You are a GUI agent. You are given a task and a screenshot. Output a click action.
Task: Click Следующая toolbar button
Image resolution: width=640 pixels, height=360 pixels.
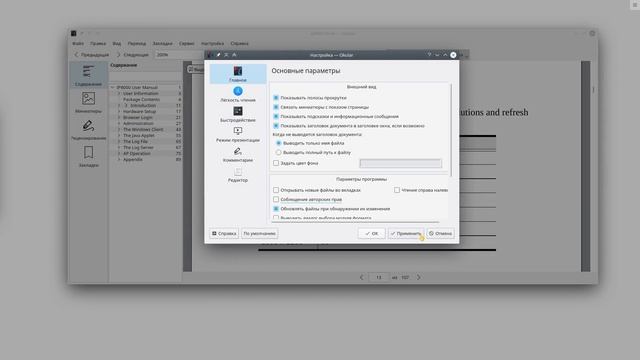[x=133, y=55]
